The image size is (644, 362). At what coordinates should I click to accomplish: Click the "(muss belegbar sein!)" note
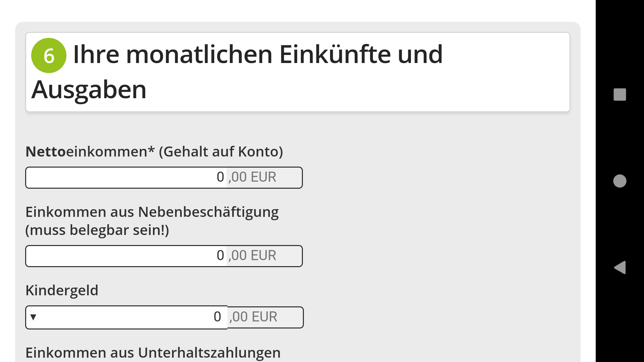97,230
